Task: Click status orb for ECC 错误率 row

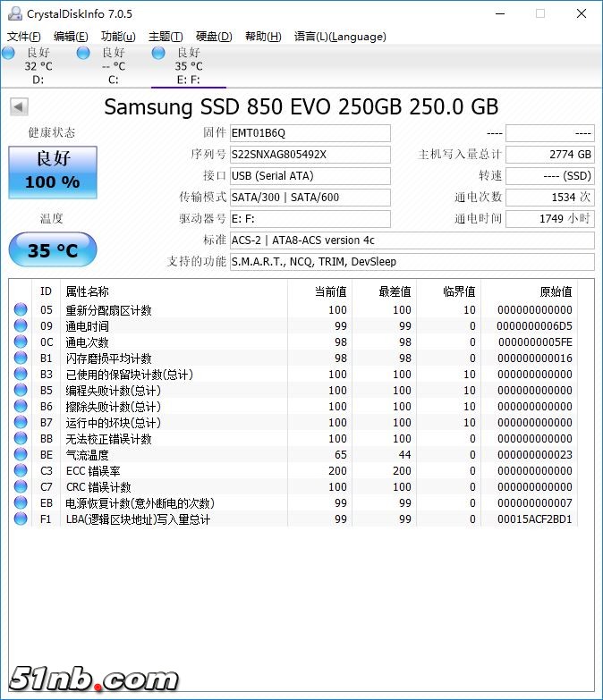Action: 21,471
